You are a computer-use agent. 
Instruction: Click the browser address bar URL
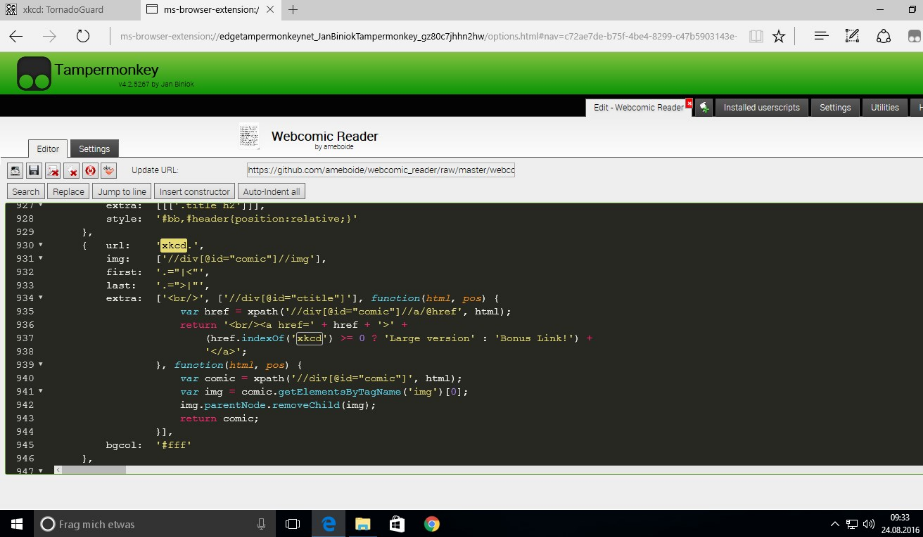tap(428, 37)
